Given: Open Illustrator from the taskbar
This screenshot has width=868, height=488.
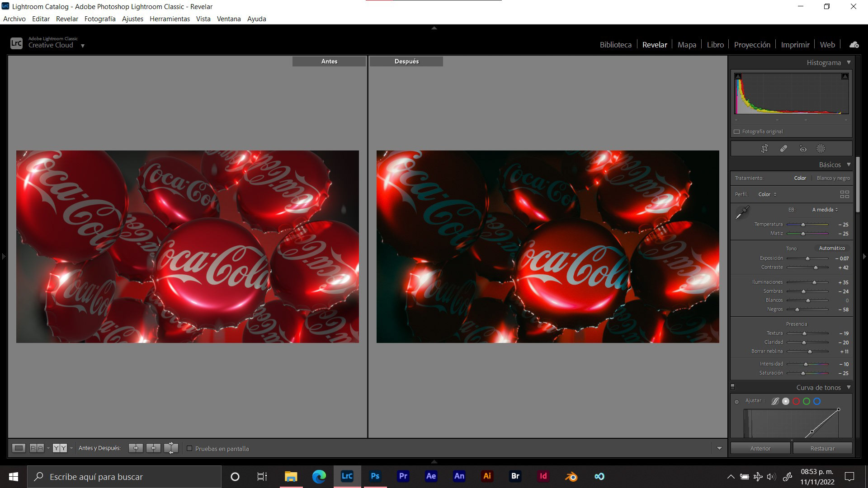Looking at the screenshot, I should click(487, 476).
